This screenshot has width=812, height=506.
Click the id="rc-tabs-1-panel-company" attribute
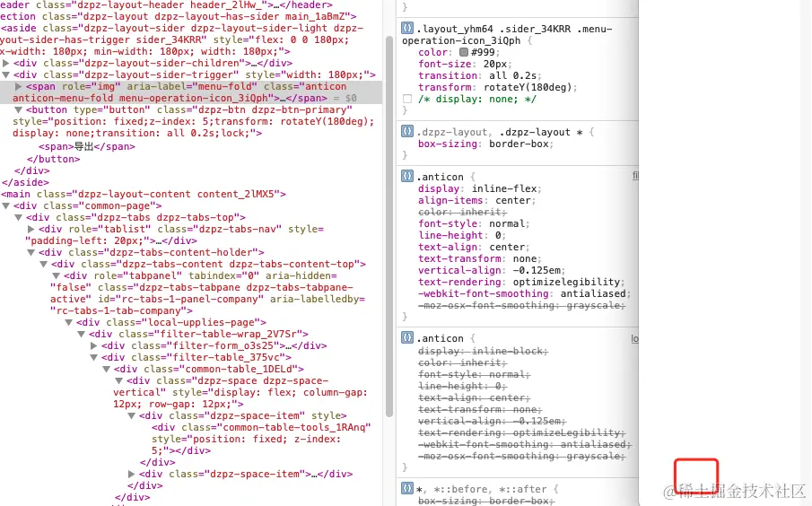click(x=183, y=299)
